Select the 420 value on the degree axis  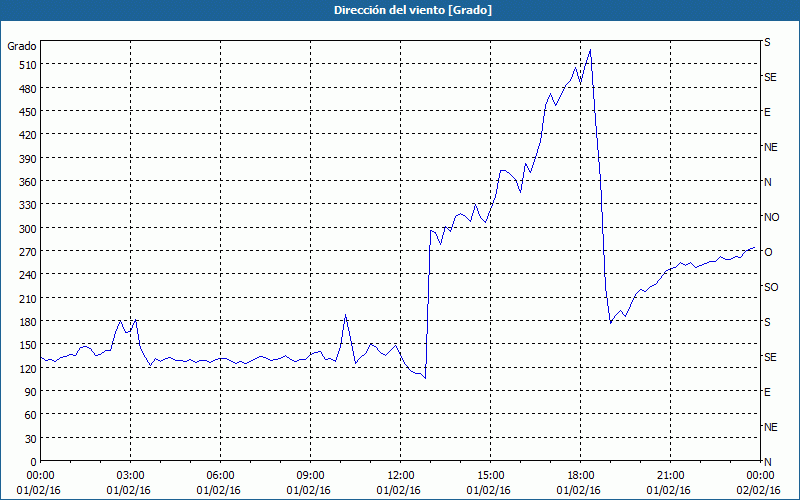click(x=28, y=135)
